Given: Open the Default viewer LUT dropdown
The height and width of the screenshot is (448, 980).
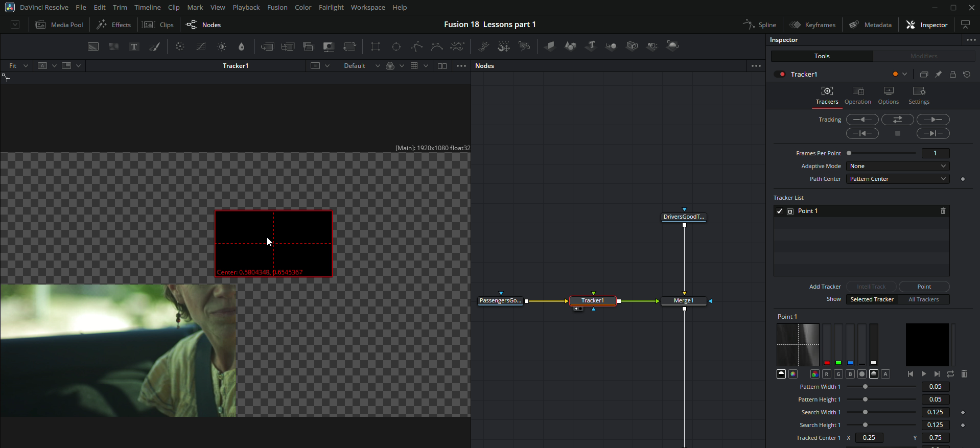Looking at the screenshot, I should [361, 66].
